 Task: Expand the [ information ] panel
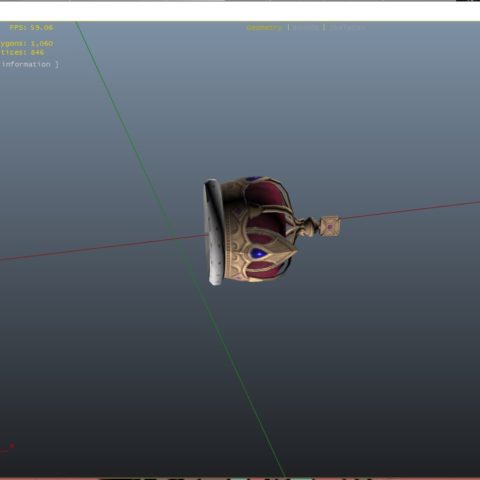point(29,64)
